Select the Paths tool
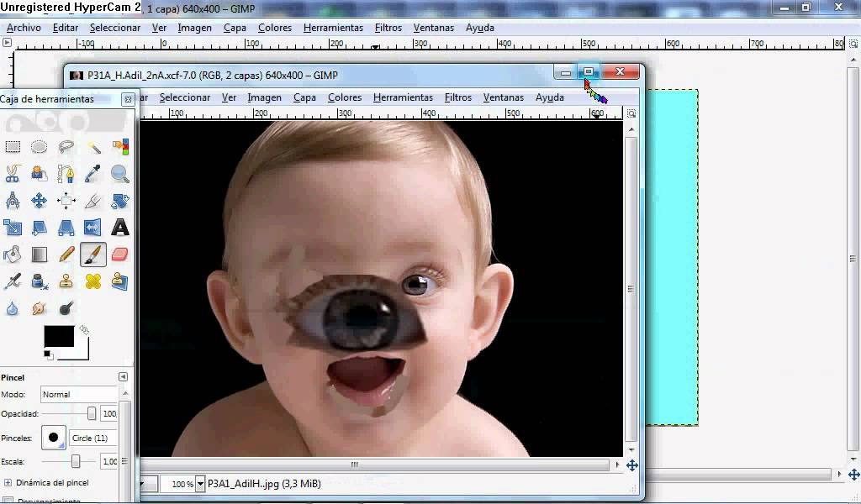 tap(66, 174)
